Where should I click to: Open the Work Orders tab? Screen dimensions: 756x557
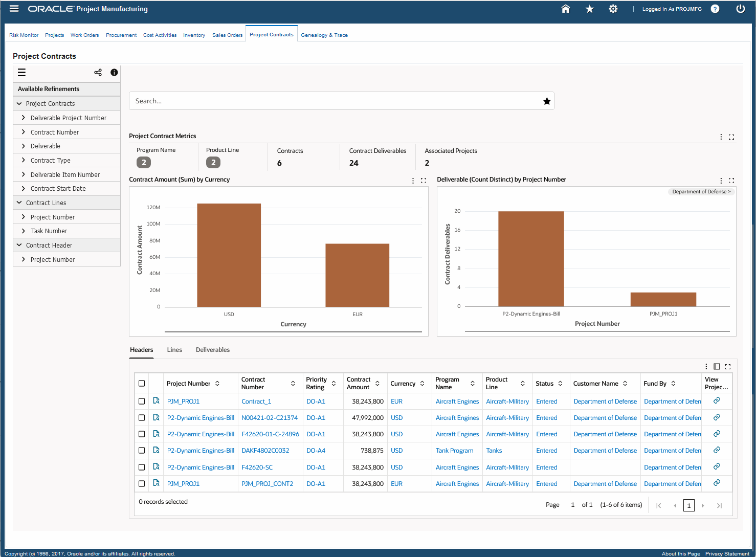pyautogui.click(x=85, y=35)
